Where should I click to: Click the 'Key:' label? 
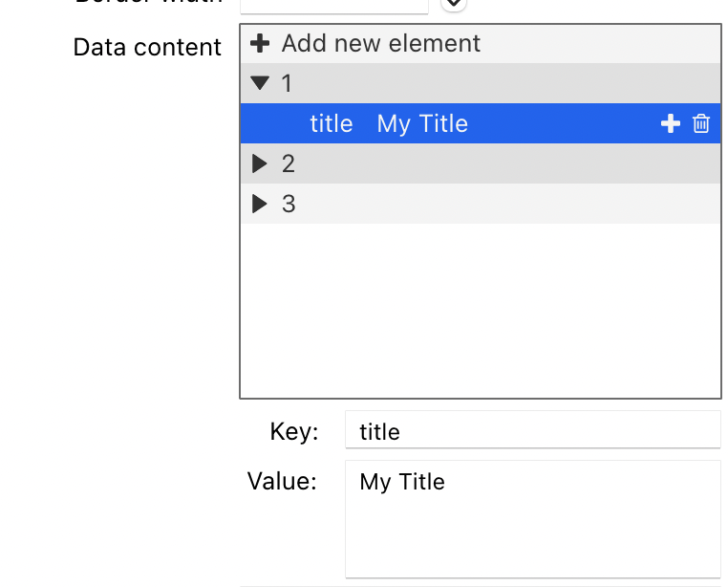coord(293,431)
